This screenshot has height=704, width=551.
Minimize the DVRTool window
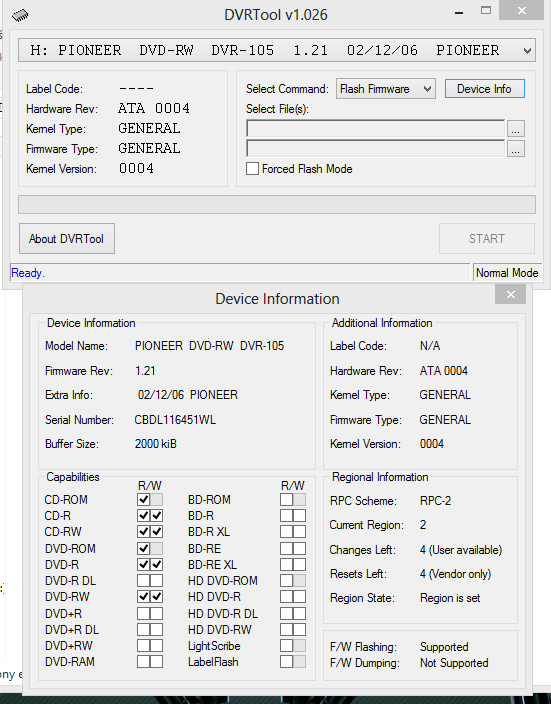(x=458, y=13)
